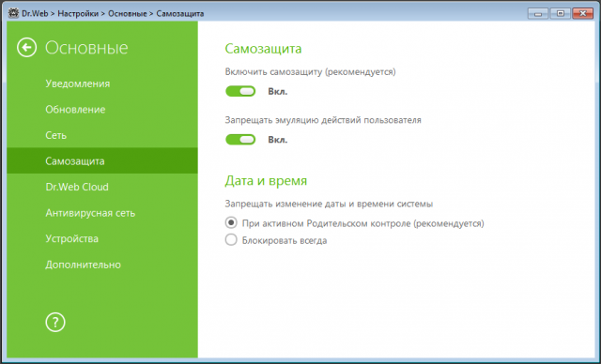
Task: Click Запрещать изменение даты и времени системы text
Action: pos(329,204)
